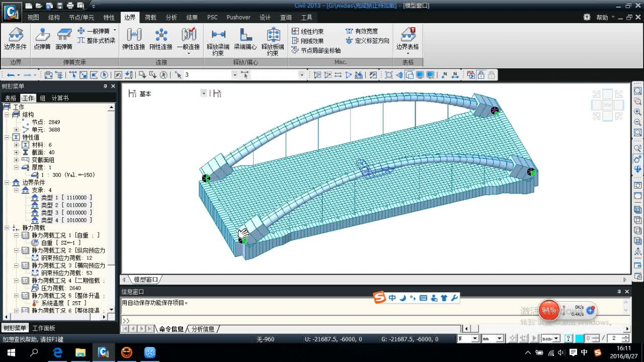Select the 梁端偏心 beam end offset tool
Image resolution: width=644 pixels, height=362 pixels.
246,39
